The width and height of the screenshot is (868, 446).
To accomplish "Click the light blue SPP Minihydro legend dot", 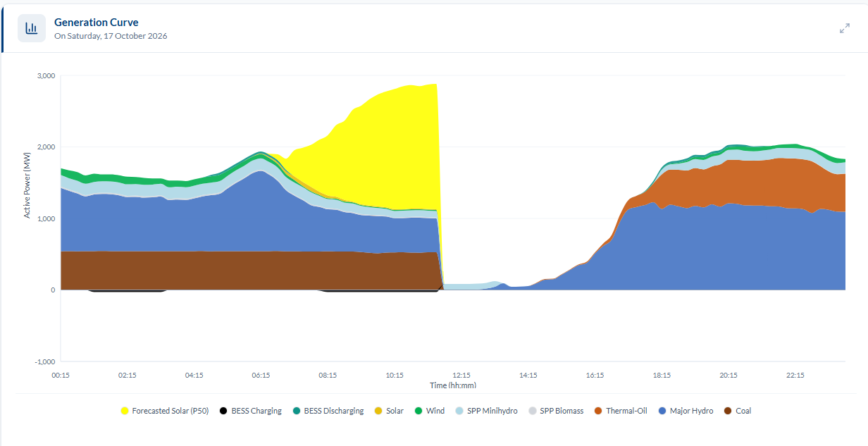I will pyautogui.click(x=459, y=411).
